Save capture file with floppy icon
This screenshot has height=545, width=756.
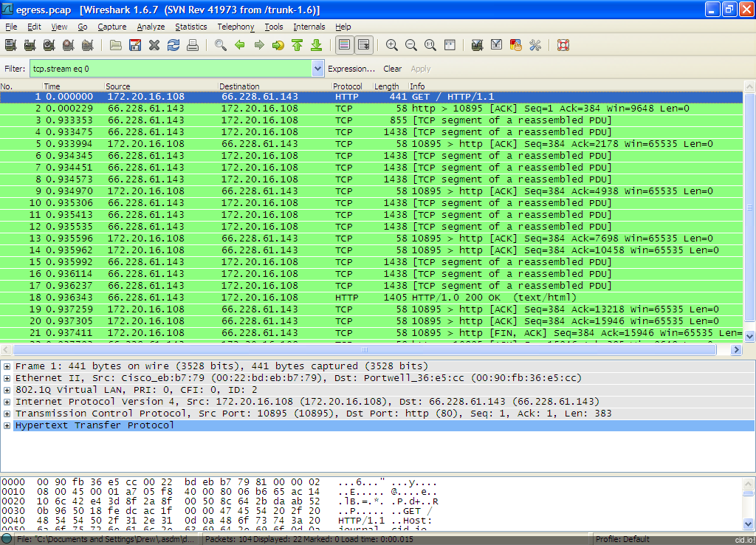pos(135,45)
